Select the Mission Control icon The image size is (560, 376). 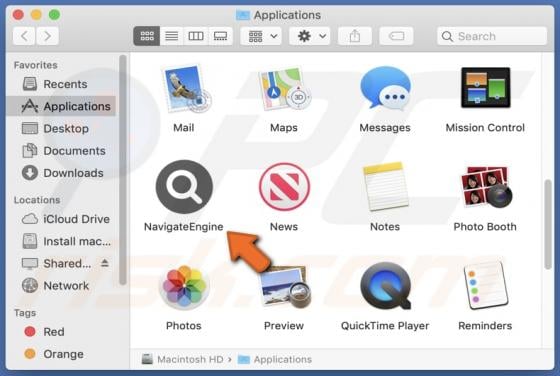tap(485, 87)
